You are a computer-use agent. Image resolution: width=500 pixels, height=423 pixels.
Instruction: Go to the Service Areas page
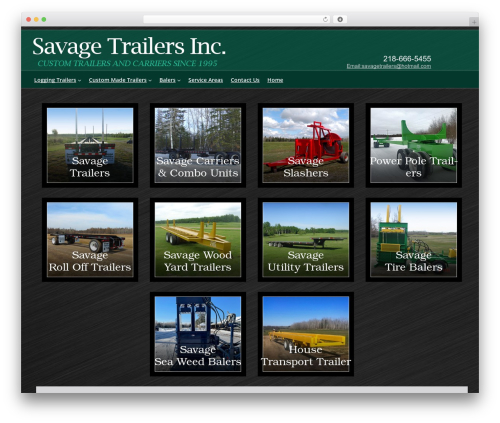(205, 80)
